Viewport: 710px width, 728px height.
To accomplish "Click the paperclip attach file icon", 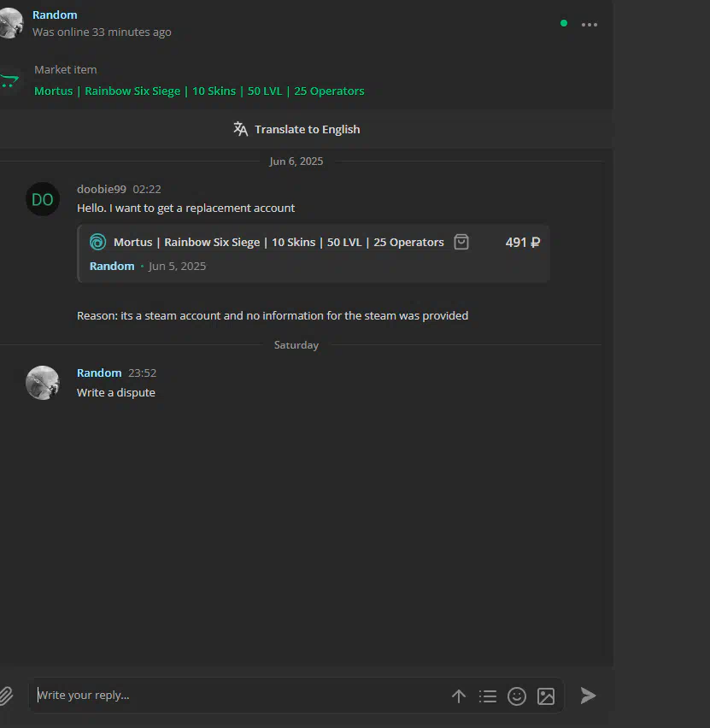I will click(6, 696).
